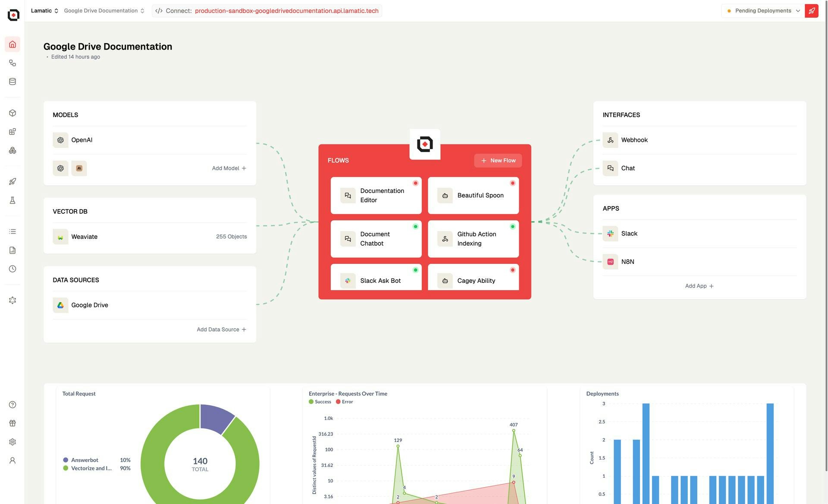The image size is (828, 504).
Task: Select the Slack app entry
Action: [x=629, y=234]
